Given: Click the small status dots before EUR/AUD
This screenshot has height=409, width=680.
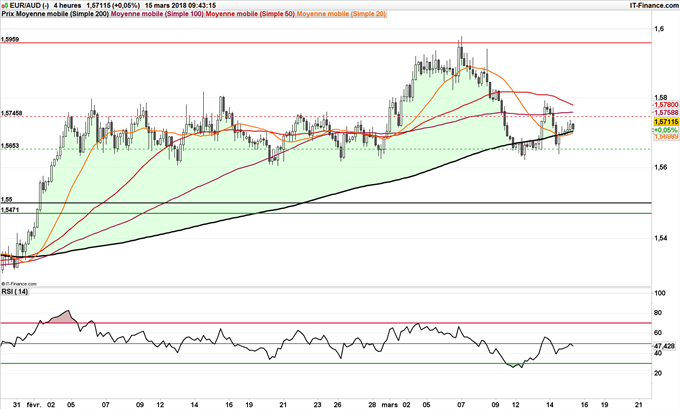Looking at the screenshot, I should point(5,6).
